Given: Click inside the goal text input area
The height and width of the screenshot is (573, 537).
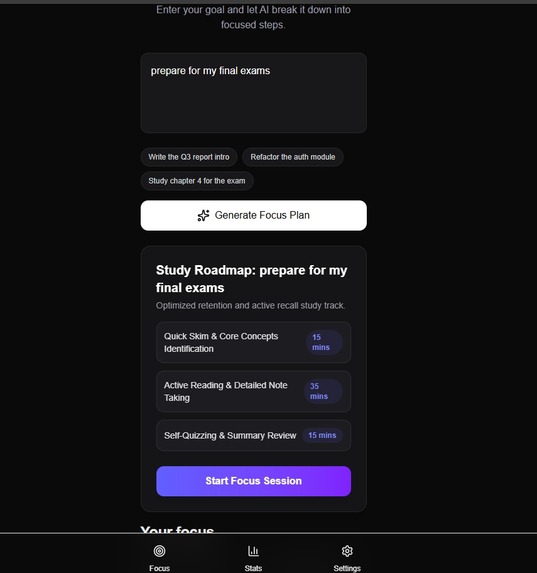Looking at the screenshot, I should [254, 93].
